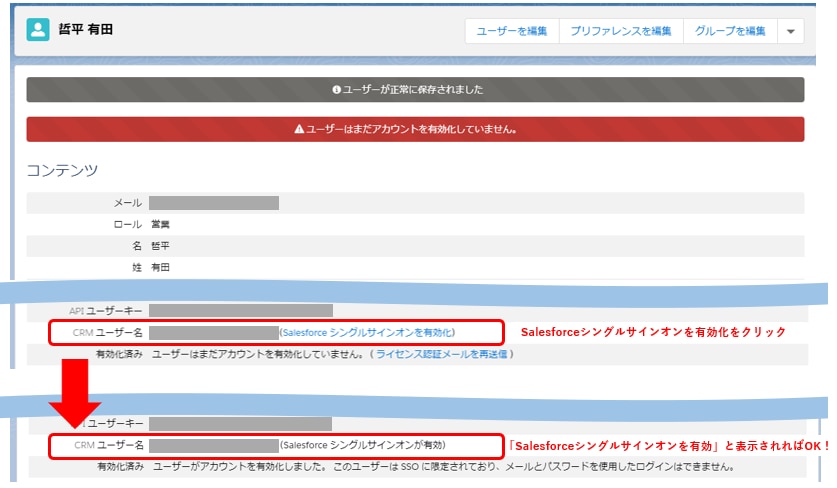Click the (Salesforce シングルサインオンが有効) status text
The width and height of the screenshot is (837, 488).
(x=363, y=445)
